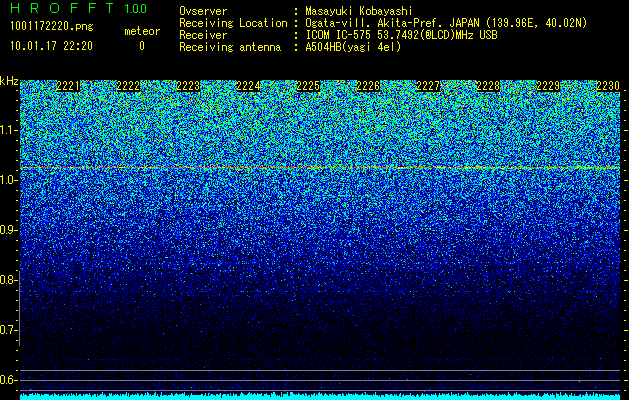Click the 0.6 frequency axis label
This screenshot has width=629, height=400.
(x=9, y=380)
